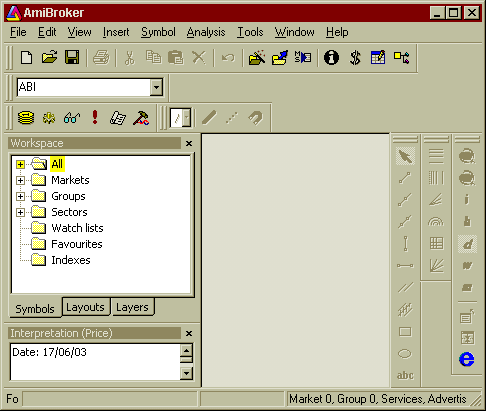Switch to the Symbols tab
The image size is (486, 411).
(35, 309)
